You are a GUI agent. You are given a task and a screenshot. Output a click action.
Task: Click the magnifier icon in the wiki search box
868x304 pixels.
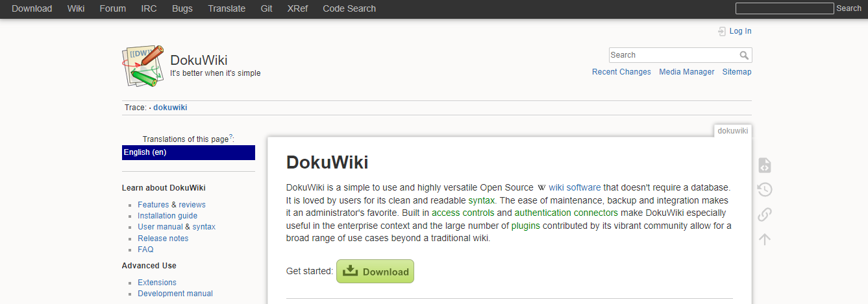point(745,55)
